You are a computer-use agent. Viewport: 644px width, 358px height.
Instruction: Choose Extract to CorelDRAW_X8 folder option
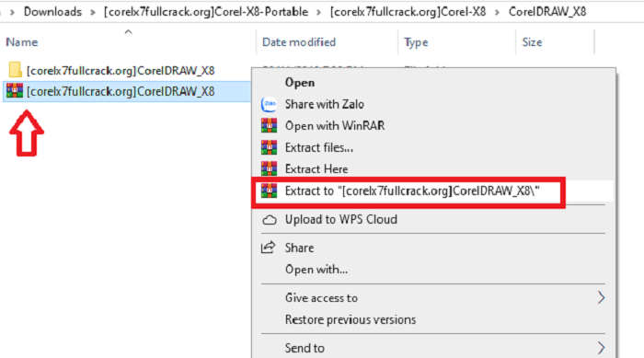pos(412,191)
